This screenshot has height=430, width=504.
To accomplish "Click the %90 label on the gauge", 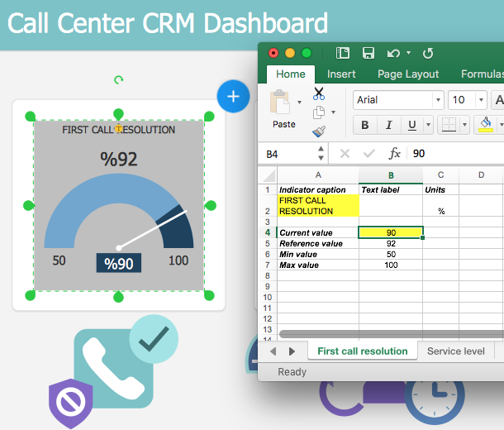I will click(119, 264).
